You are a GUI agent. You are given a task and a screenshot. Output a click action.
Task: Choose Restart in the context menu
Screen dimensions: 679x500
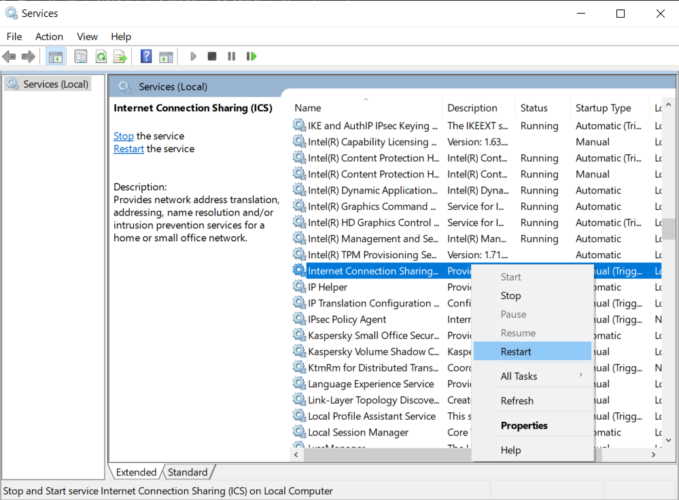pos(532,352)
